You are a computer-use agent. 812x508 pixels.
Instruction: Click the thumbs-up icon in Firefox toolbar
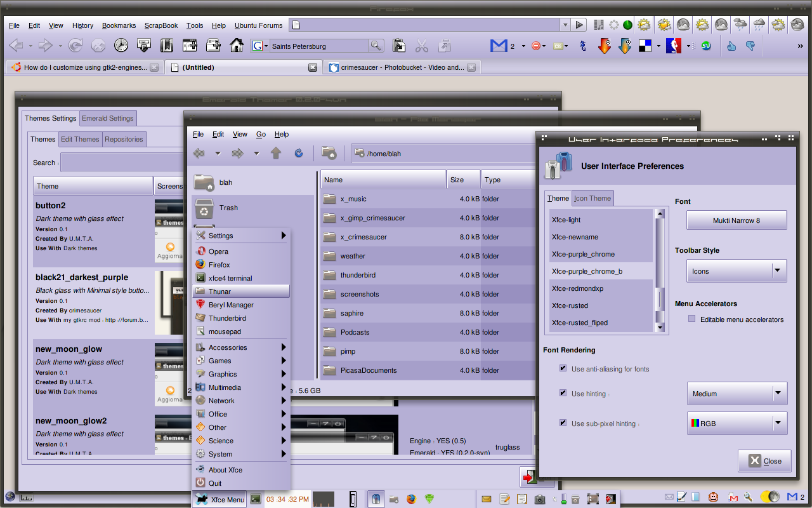(731, 46)
